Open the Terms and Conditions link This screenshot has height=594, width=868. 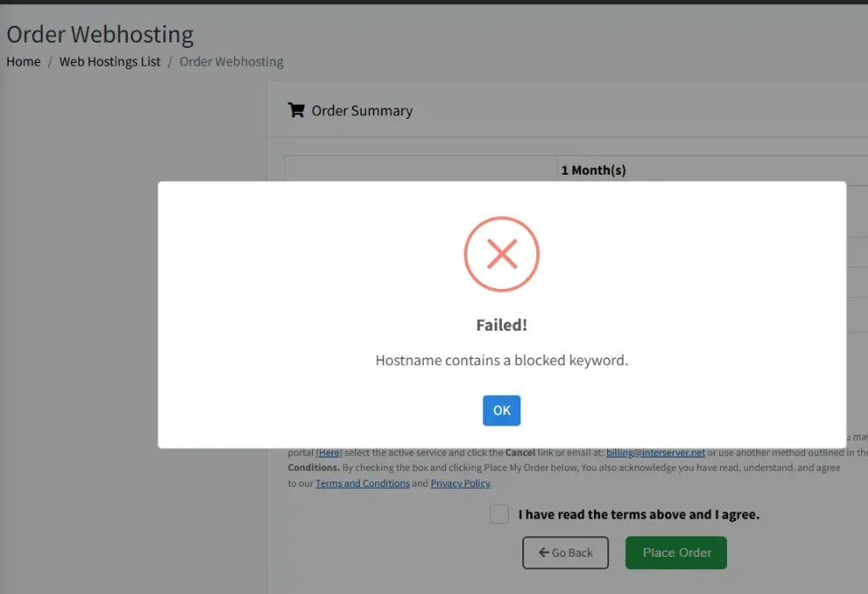click(x=363, y=483)
